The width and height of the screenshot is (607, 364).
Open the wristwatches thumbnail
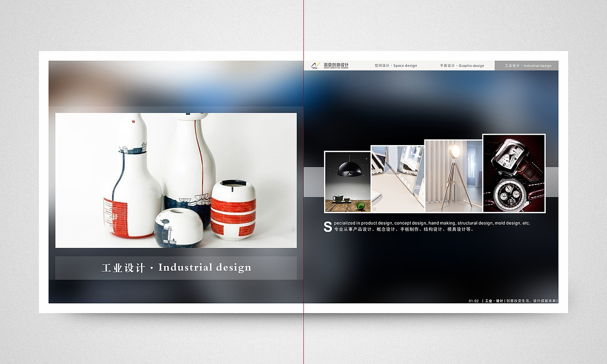click(x=514, y=173)
